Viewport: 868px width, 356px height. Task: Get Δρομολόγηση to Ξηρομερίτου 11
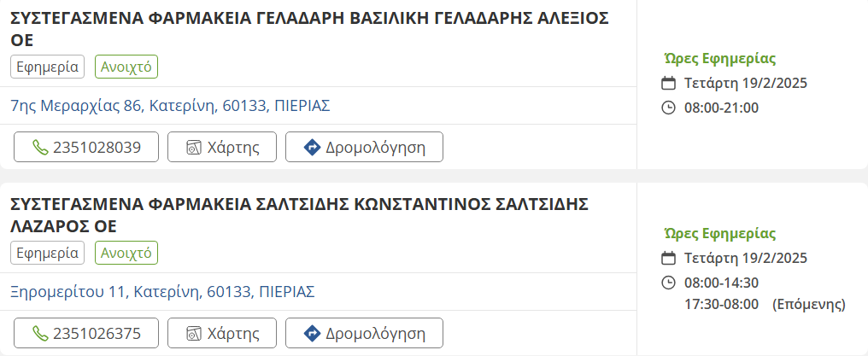coord(364,333)
